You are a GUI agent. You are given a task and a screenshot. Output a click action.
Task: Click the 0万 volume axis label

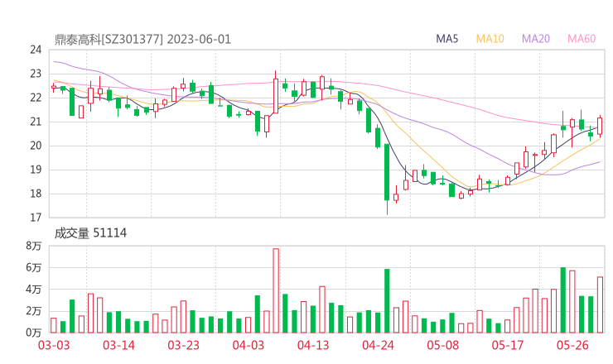coord(34,333)
